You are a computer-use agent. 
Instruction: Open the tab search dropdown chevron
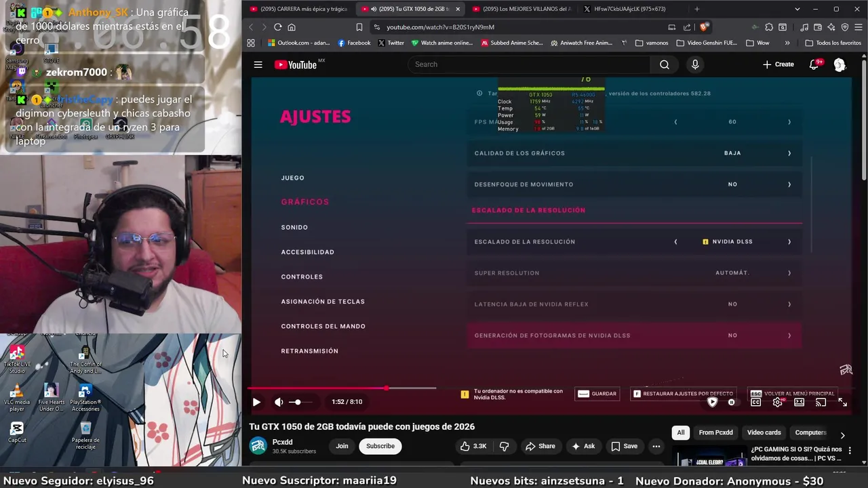[x=797, y=9]
